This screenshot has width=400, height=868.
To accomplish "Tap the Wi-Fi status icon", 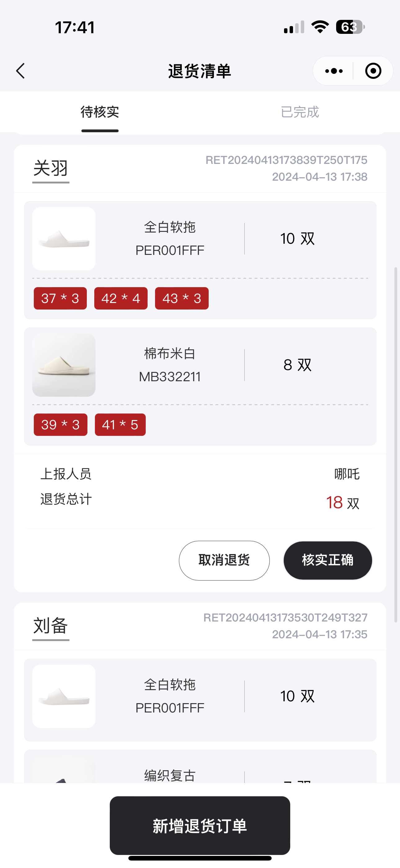I will 320,27.
